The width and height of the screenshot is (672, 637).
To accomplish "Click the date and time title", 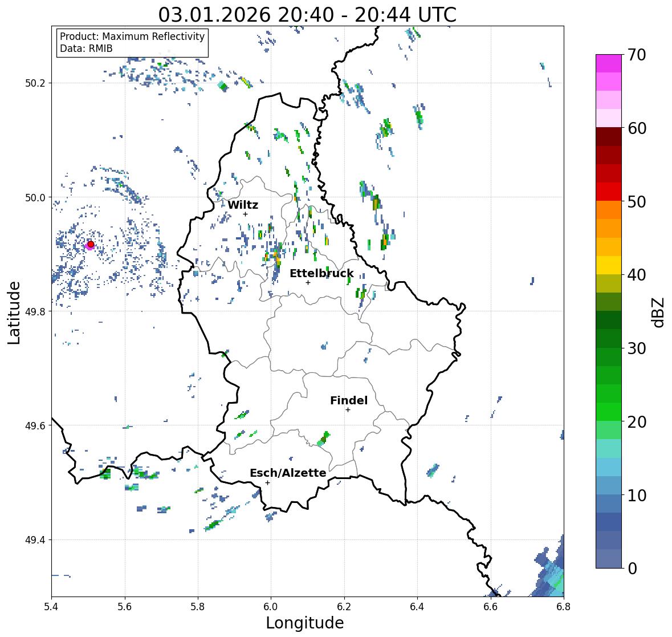I will click(x=307, y=15).
